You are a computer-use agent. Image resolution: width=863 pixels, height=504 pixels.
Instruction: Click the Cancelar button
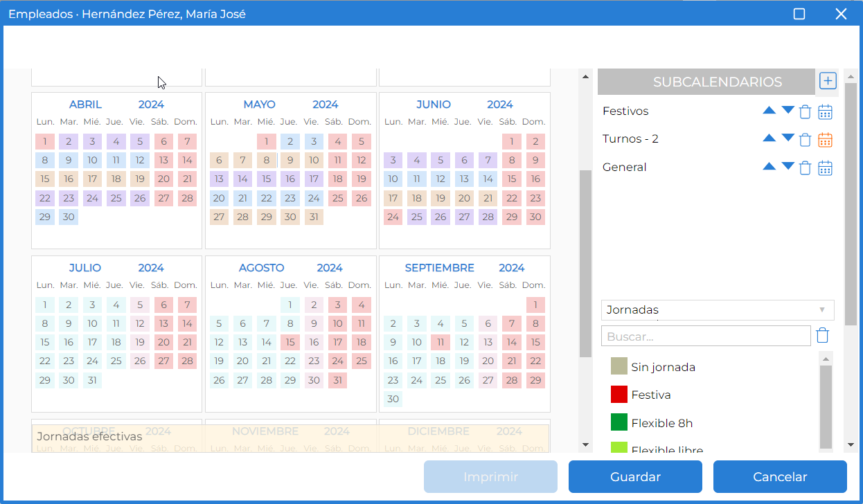780,476
